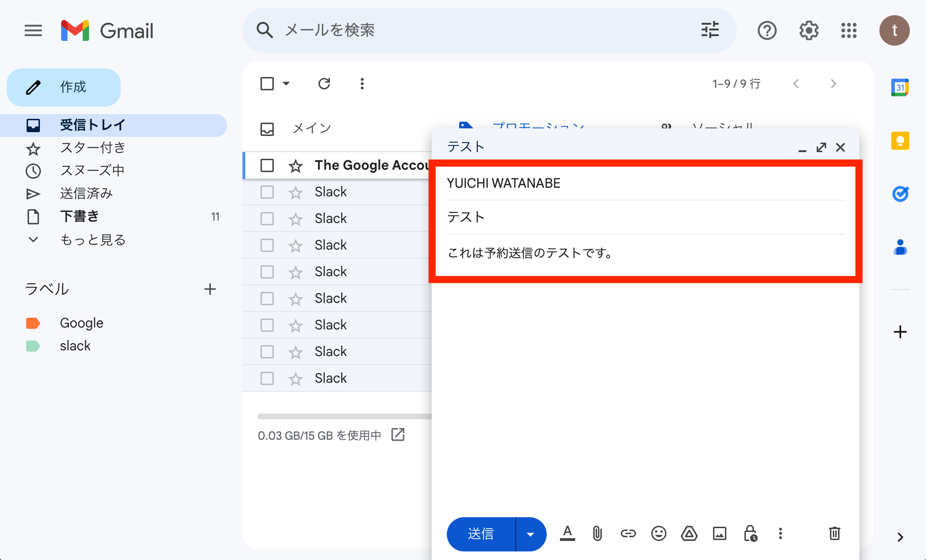Open the Google apps grid

[x=849, y=31]
